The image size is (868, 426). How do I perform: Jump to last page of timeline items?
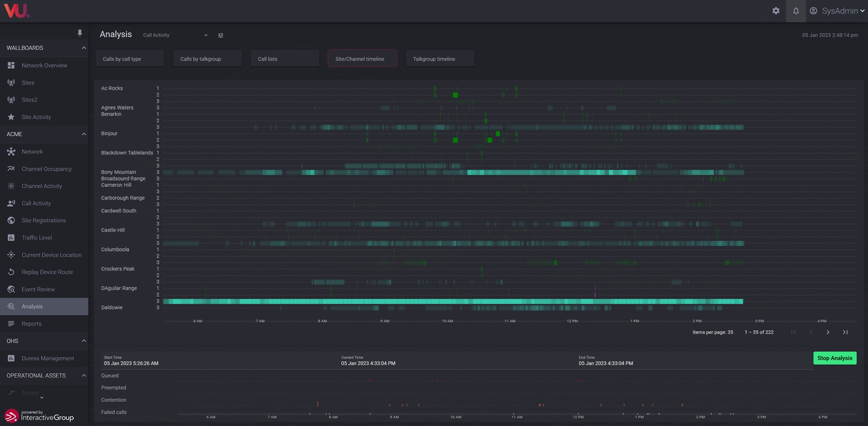click(x=845, y=332)
